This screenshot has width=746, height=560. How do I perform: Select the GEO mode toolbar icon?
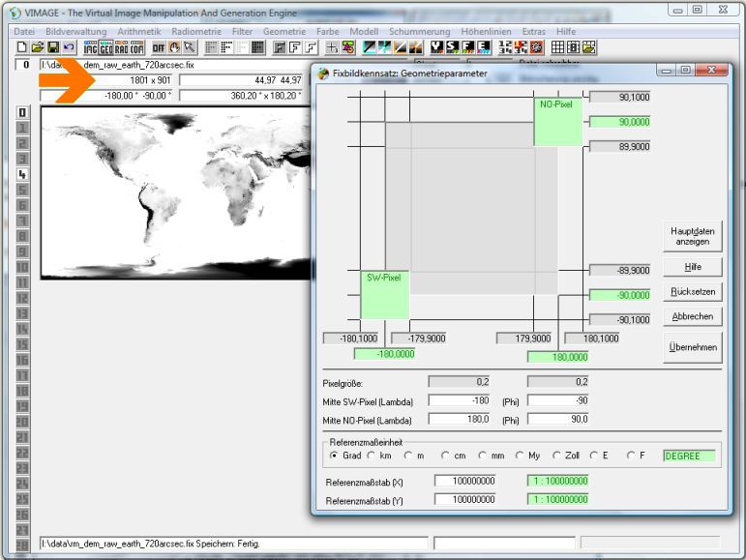click(106, 46)
